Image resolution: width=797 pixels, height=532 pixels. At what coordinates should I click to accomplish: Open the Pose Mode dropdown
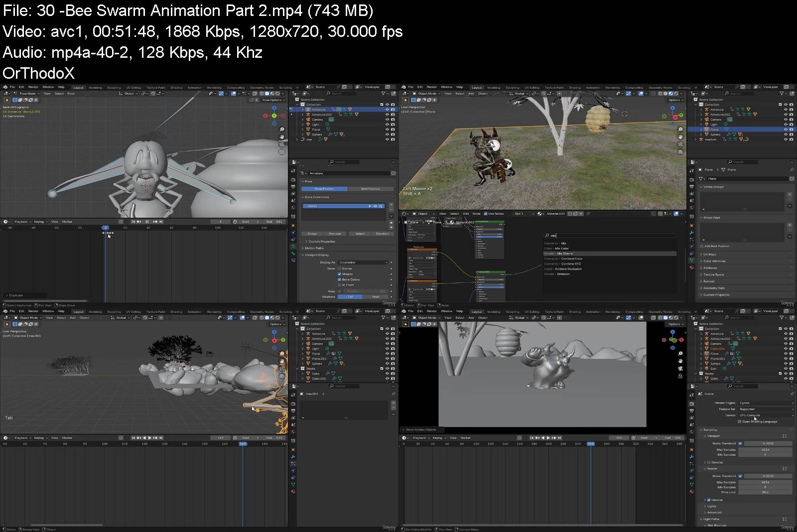click(x=26, y=93)
